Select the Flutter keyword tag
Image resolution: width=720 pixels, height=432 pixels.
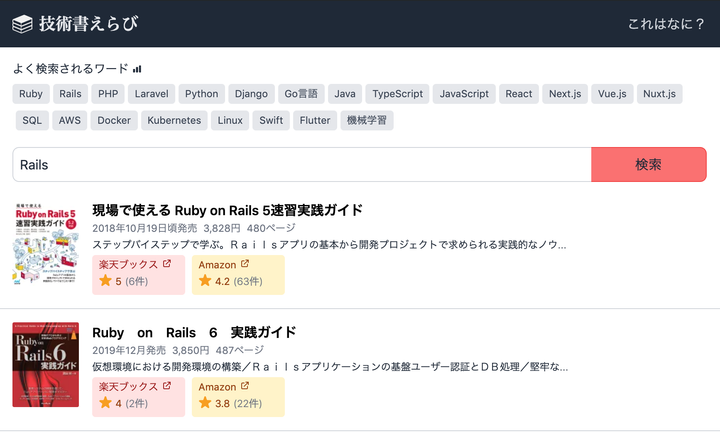(315, 120)
